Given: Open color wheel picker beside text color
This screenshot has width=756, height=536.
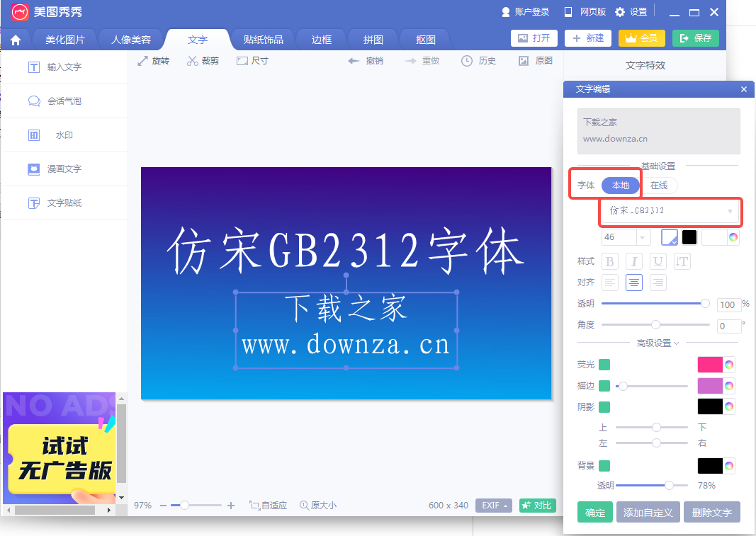Looking at the screenshot, I should click(733, 237).
